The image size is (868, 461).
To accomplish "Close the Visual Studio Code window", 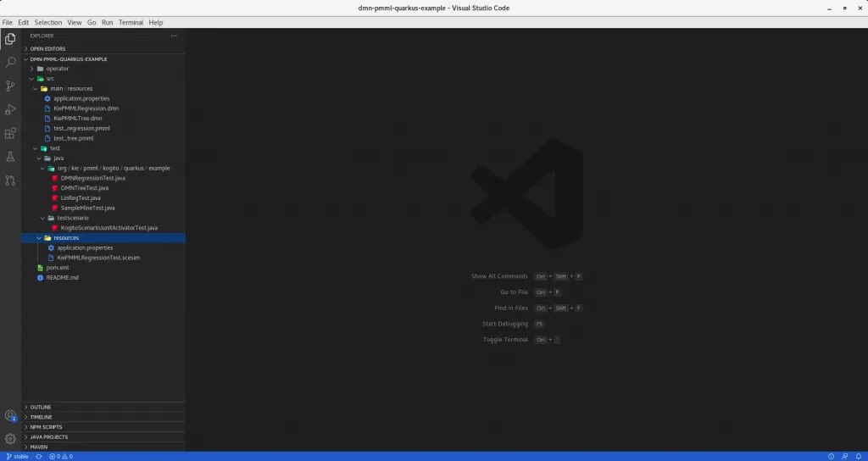I will [860, 8].
